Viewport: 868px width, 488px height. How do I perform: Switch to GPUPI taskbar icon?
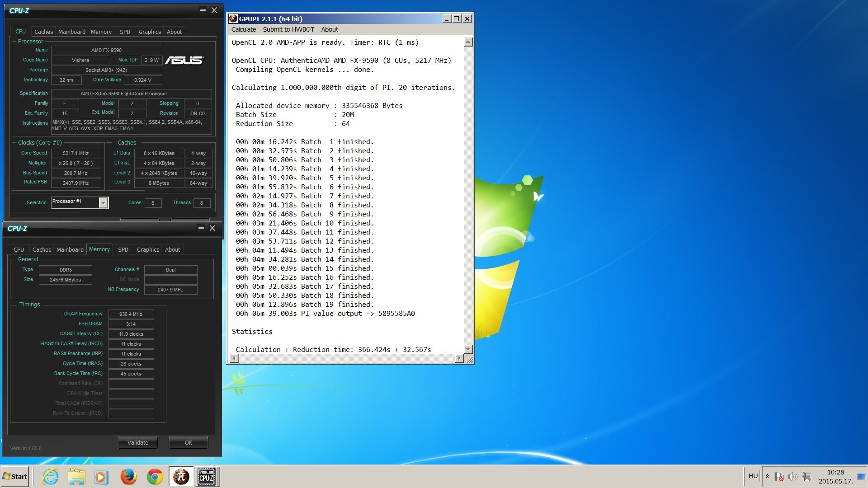coord(181,477)
